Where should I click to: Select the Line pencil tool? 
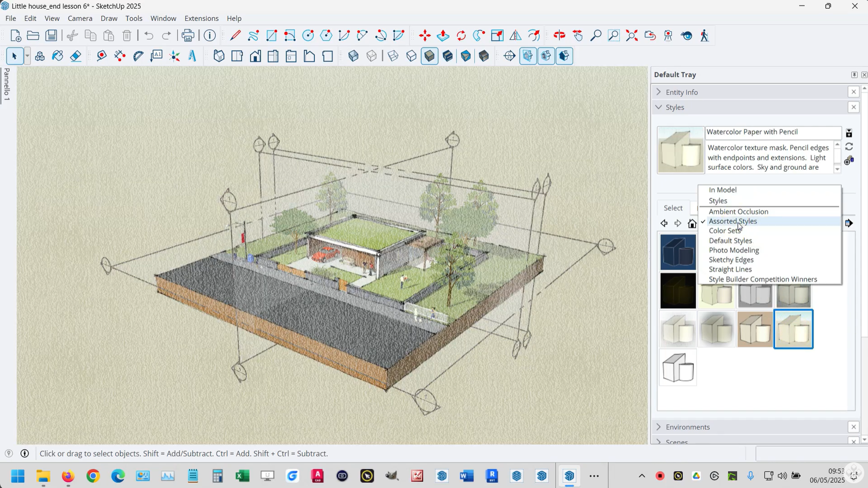click(235, 36)
